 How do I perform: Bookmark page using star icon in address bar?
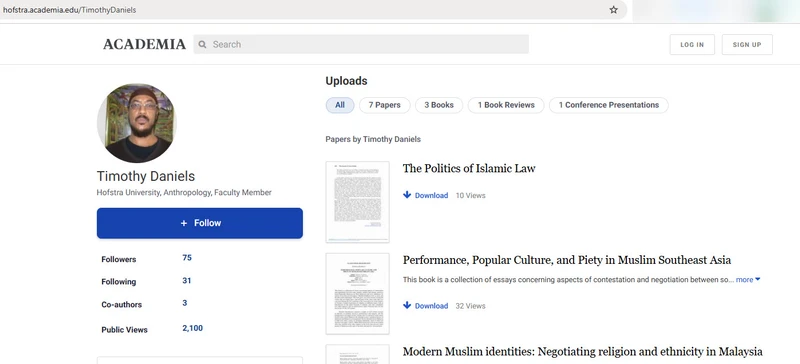click(x=614, y=10)
